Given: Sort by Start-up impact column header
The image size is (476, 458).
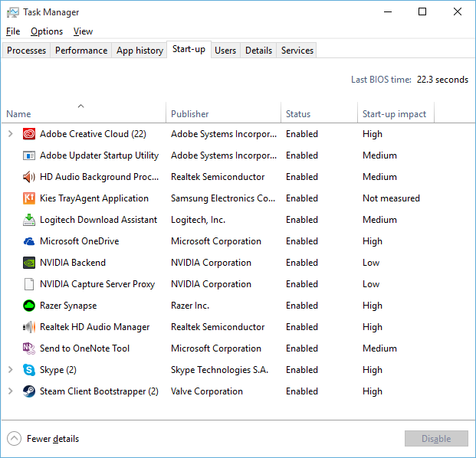Looking at the screenshot, I should (x=396, y=113).
